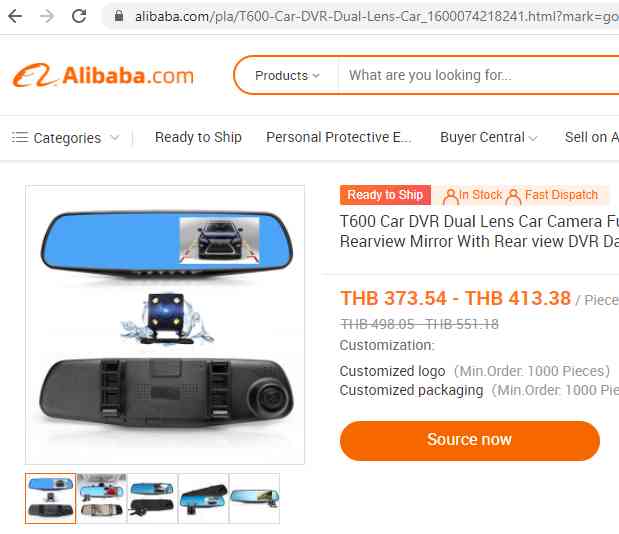Click the Categories hamburger list icon
619x534 pixels.
click(x=20, y=137)
